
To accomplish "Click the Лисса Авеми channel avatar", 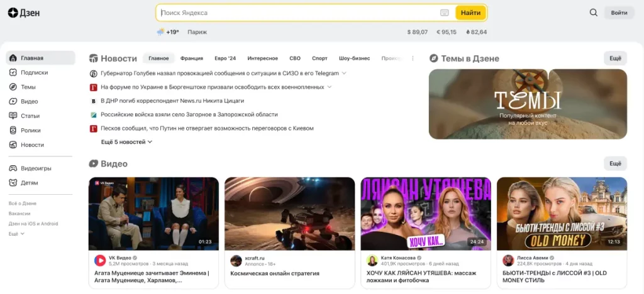I will click(508, 260).
